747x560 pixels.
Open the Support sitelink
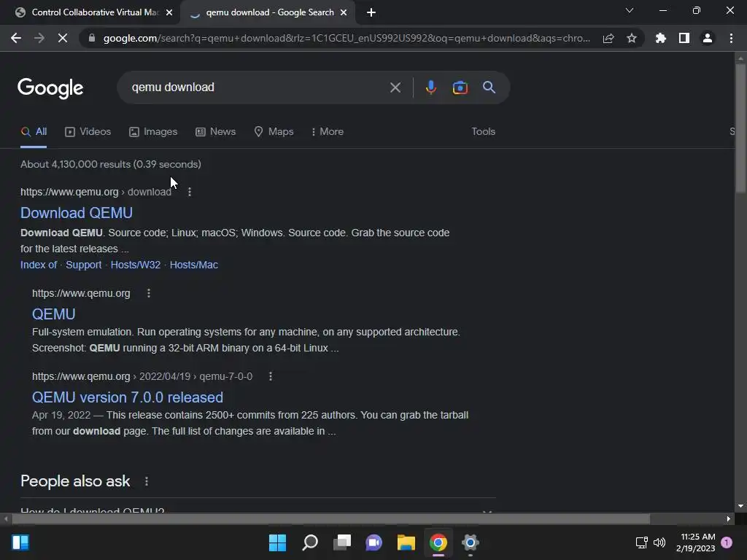click(83, 265)
